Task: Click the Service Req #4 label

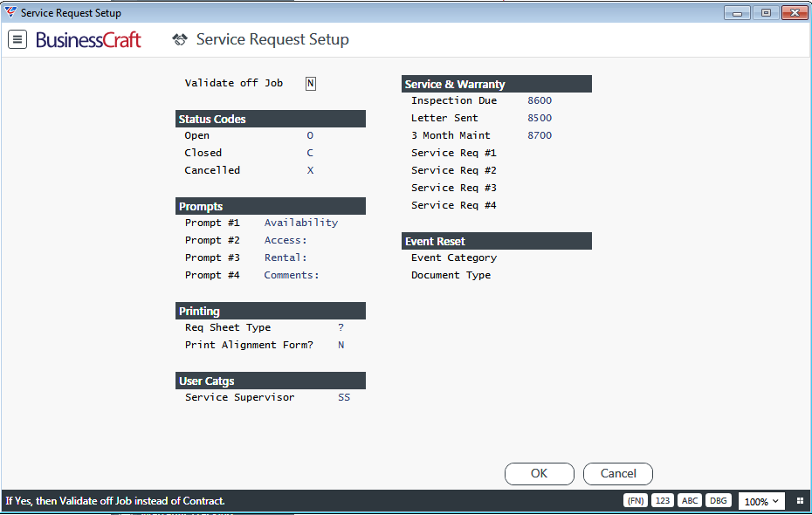Action: [x=454, y=205]
